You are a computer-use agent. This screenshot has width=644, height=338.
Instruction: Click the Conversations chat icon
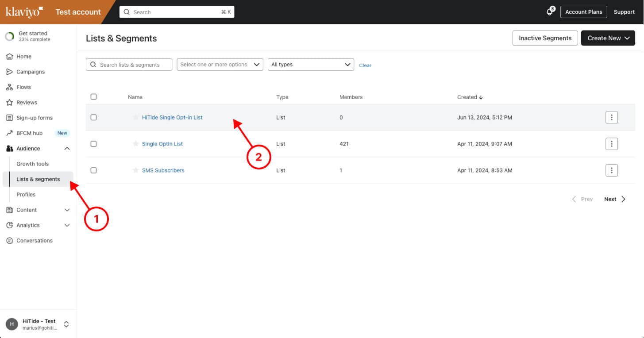[9, 241]
